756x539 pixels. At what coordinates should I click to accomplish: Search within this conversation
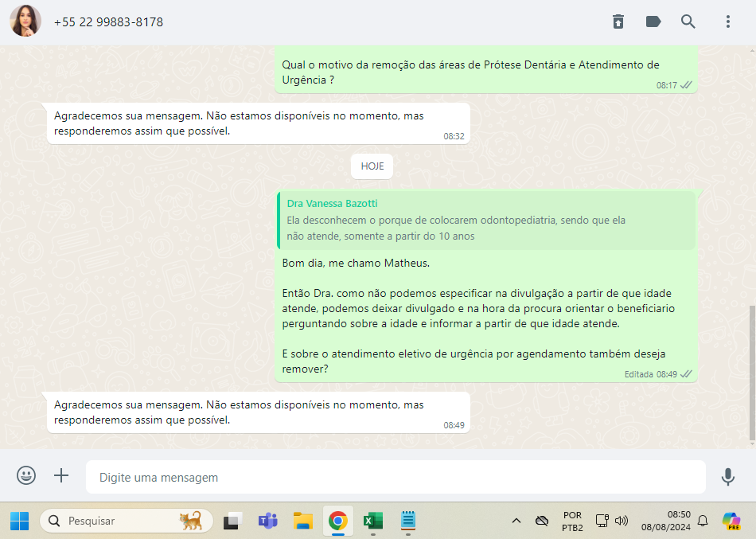688,21
